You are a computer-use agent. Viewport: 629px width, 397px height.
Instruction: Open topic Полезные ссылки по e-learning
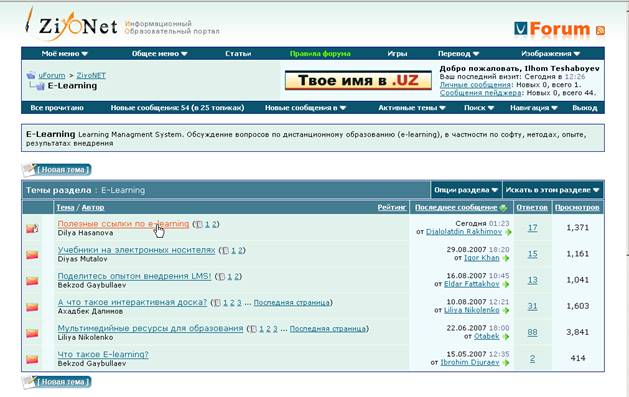(123, 224)
